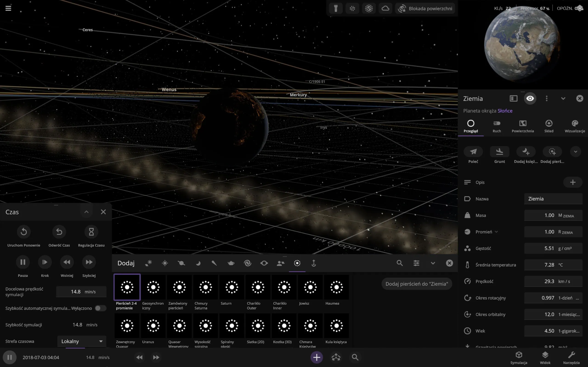Switch to the Skład tab of Ziemia
Image resolution: width=588 pixels, height=367 pixels.
coord(549,126)
